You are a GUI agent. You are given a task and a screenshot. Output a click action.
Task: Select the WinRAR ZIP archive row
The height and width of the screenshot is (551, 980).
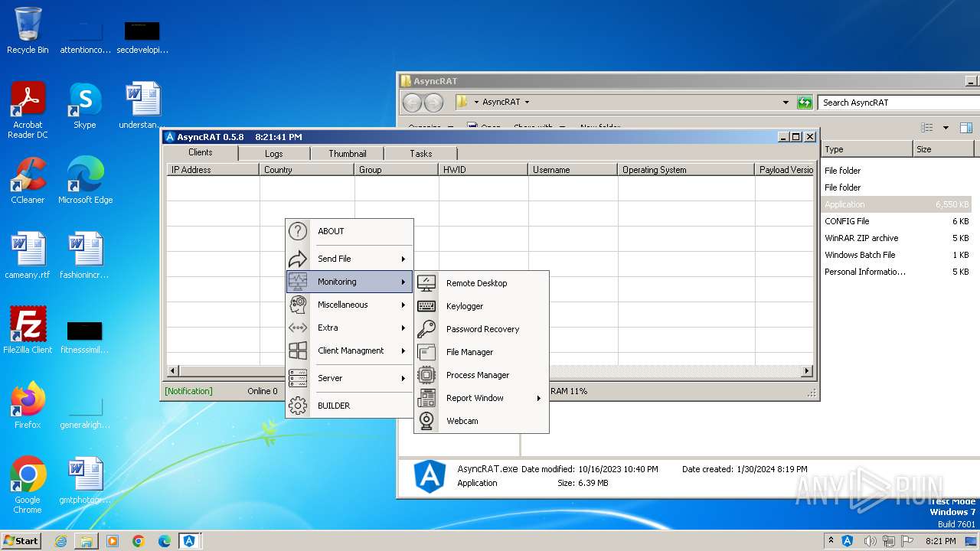[x=897, y=238]
